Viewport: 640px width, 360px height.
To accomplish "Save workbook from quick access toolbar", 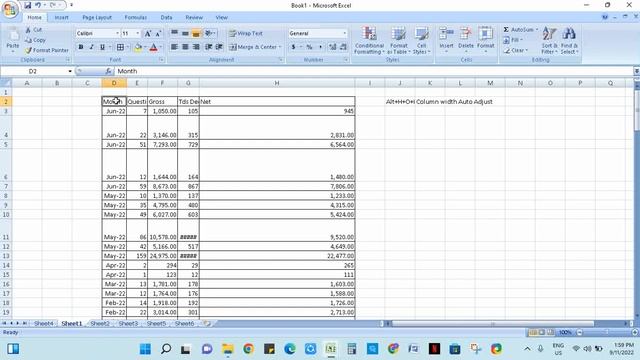I will pyautogui.click(x=27, y=5).
